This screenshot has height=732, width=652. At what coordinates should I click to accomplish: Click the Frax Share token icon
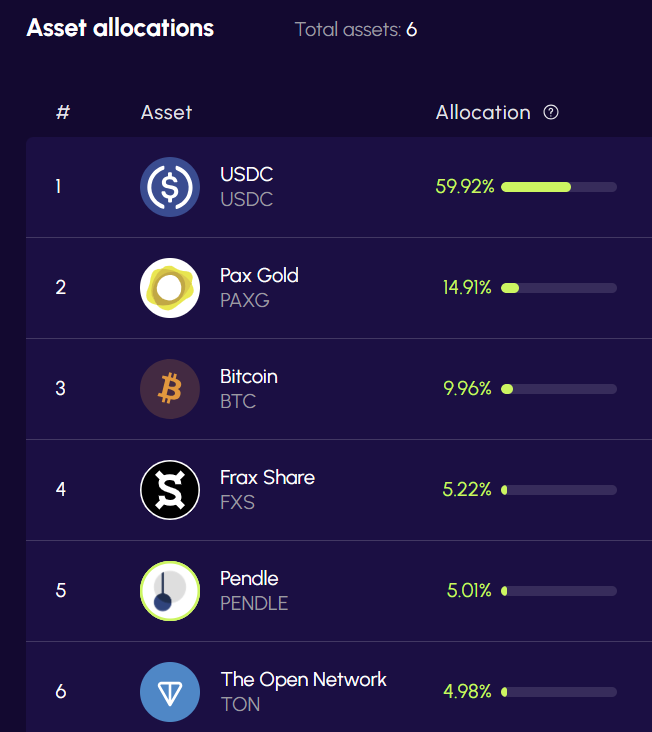[x=170, y=490]
